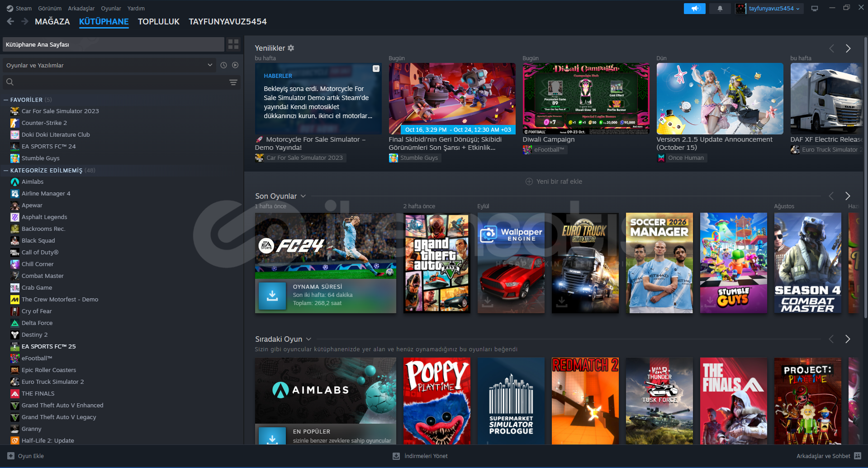Expand the Sıradaki Oyun shelf dropdown
Viewport: 868px width, 468px height.
(308, 339)
